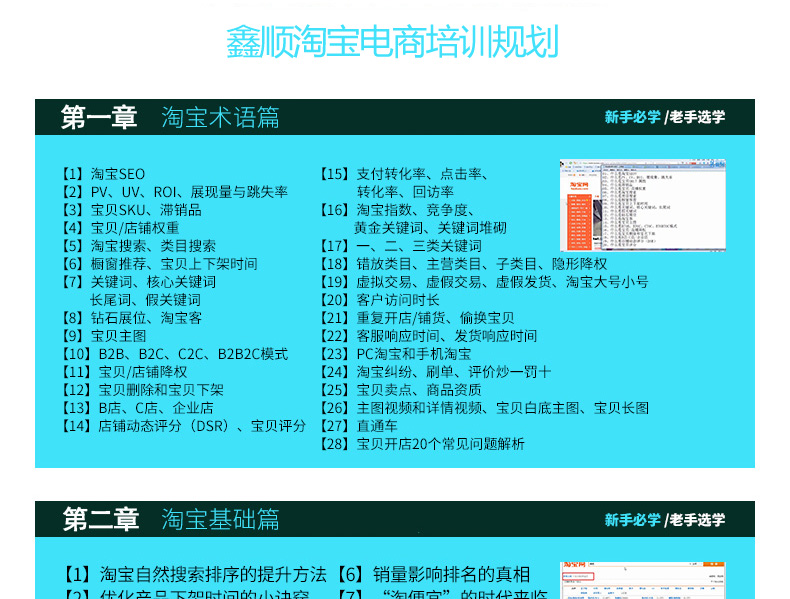Select chapter two item 【6】销量影响排名的真相

tap(433, 574)
